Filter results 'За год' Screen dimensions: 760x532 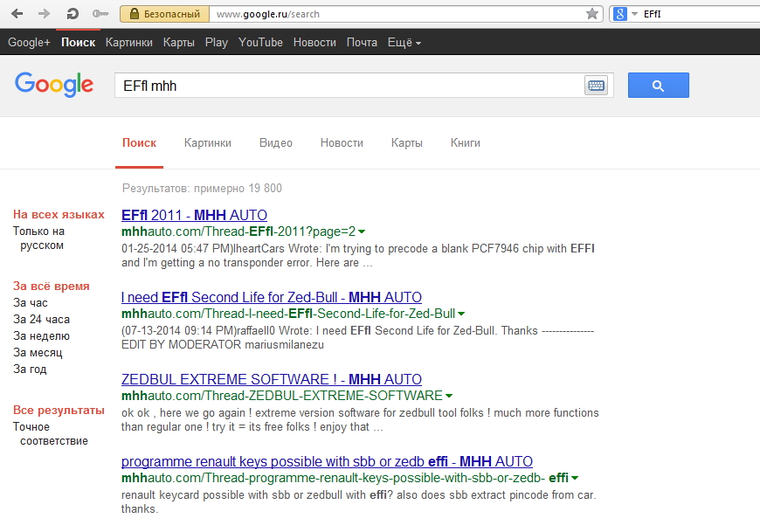[30, 370]
